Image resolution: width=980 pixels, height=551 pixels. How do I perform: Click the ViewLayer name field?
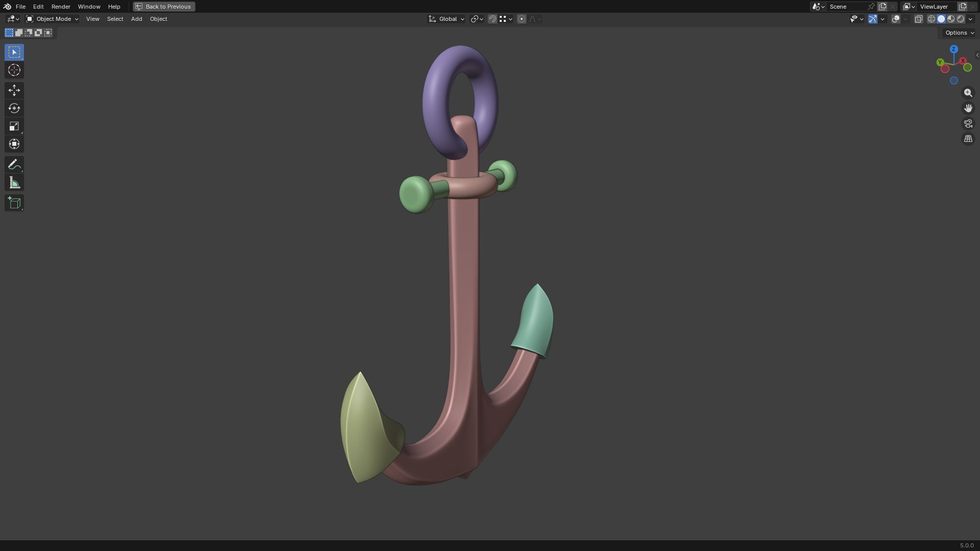[x=937, y=7]
